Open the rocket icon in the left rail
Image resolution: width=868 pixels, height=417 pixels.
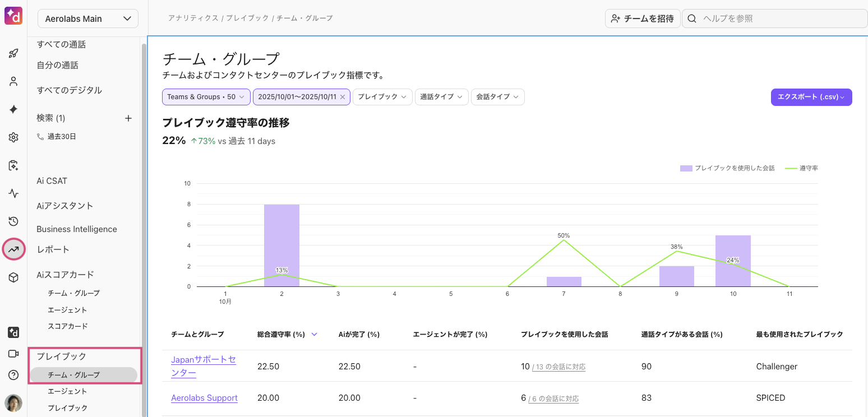click(13, 53)
